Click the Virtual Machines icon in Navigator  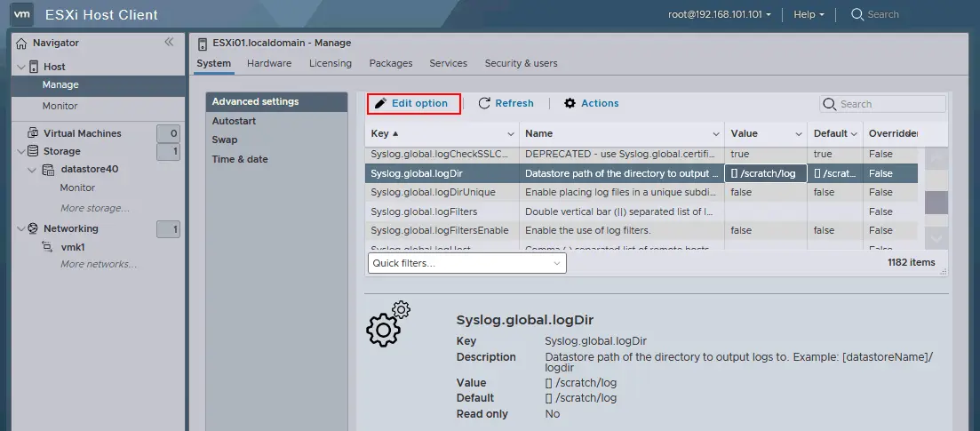point(33,133)
